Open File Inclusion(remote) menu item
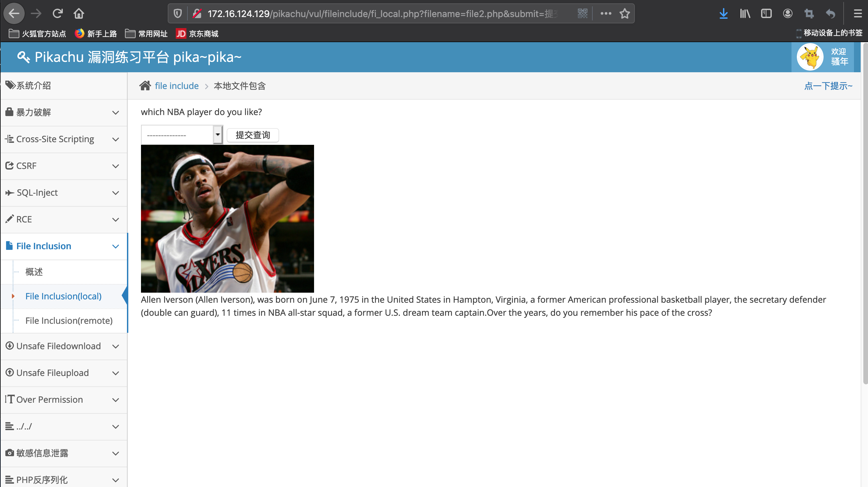The image size is (868, 487). coord(69,320)
